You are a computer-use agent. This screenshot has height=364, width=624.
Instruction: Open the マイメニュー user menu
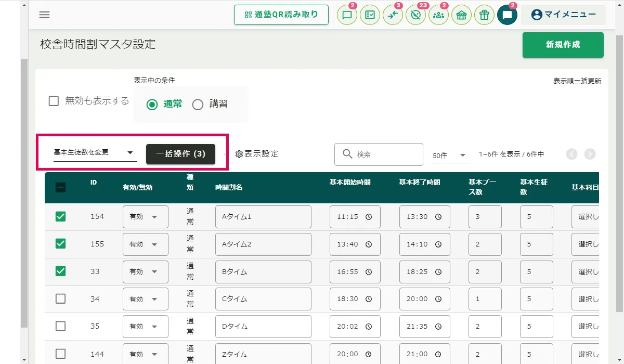[x=563, y=15]
